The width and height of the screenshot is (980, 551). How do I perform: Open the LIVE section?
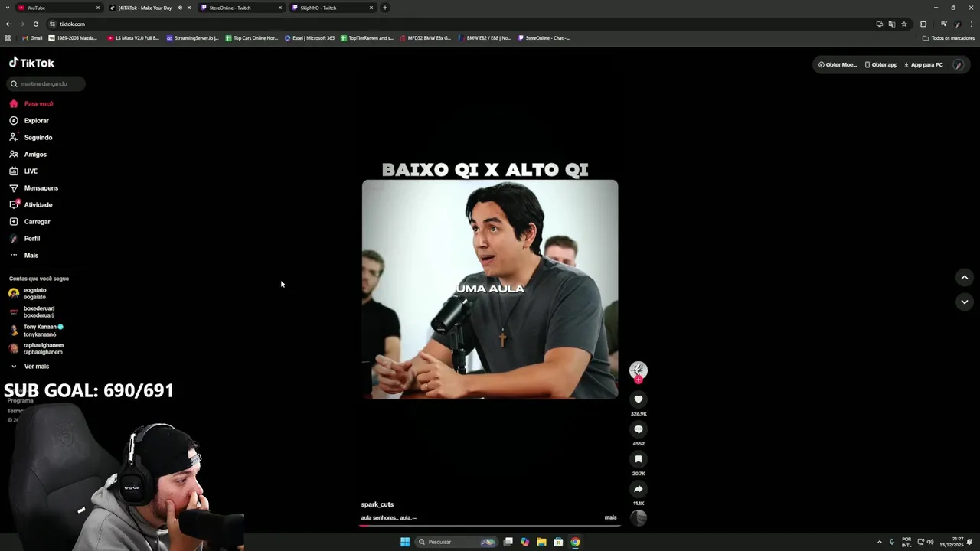pos(24,171)
